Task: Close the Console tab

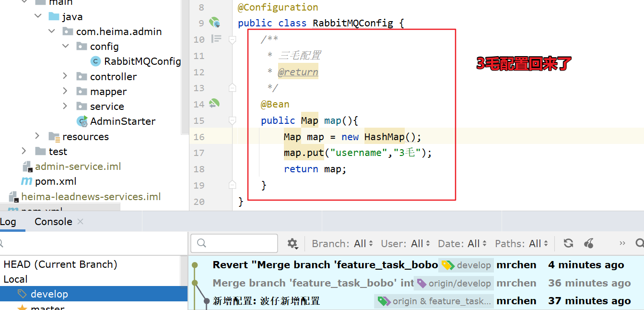Action: [81, 222]
